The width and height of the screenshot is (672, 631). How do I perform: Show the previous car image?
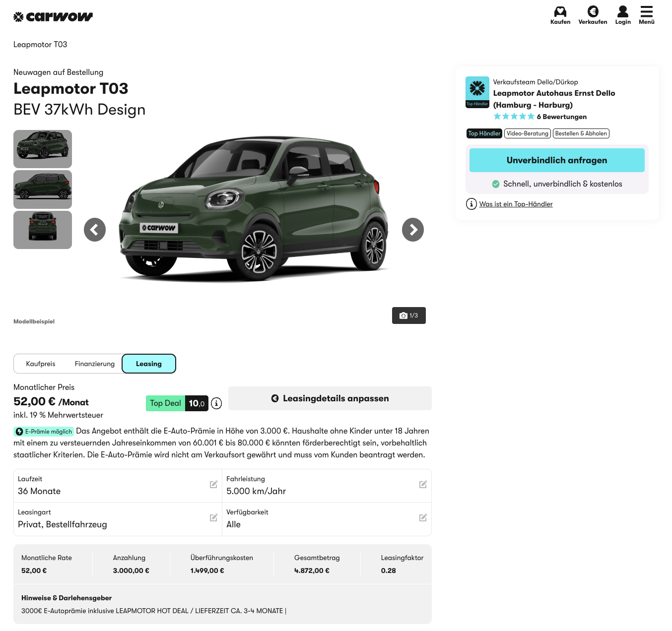click(x=95, y=230)
